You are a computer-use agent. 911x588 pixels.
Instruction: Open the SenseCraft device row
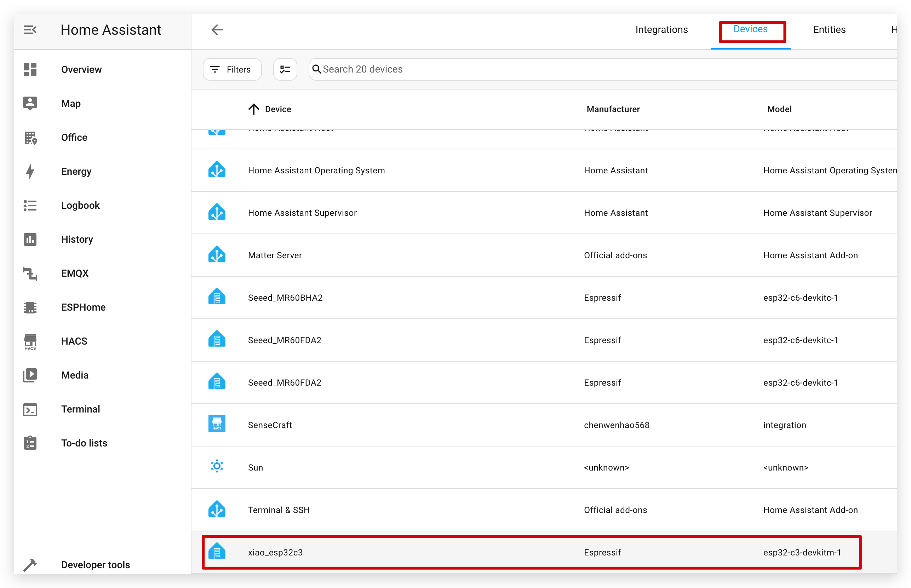[x=544, y=425]
